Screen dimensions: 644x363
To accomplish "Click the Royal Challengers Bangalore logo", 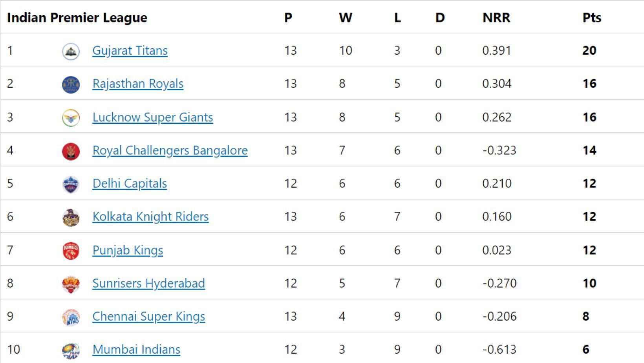I will (71, 151).
